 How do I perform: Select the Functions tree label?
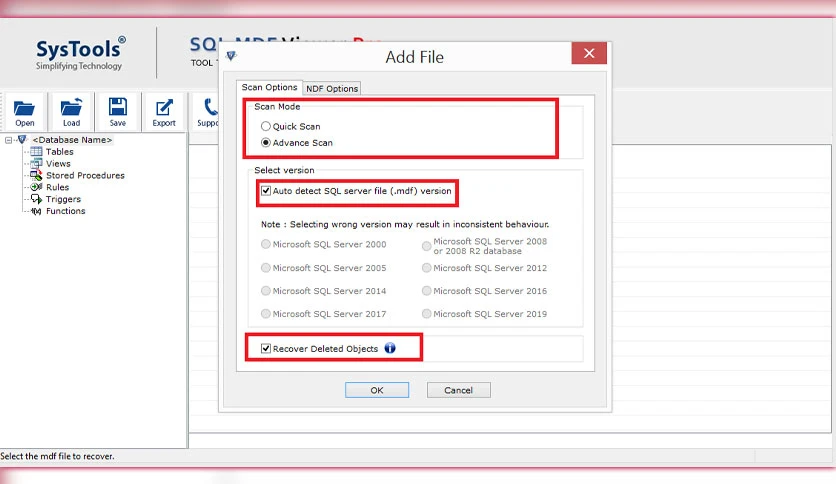pyautogui.click(x=66, y=211)
